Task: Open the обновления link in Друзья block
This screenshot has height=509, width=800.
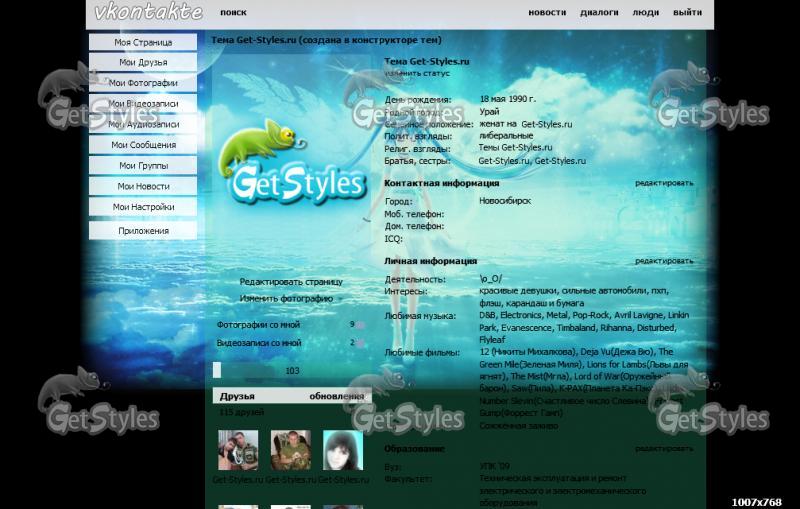Action: click(336, 396)
